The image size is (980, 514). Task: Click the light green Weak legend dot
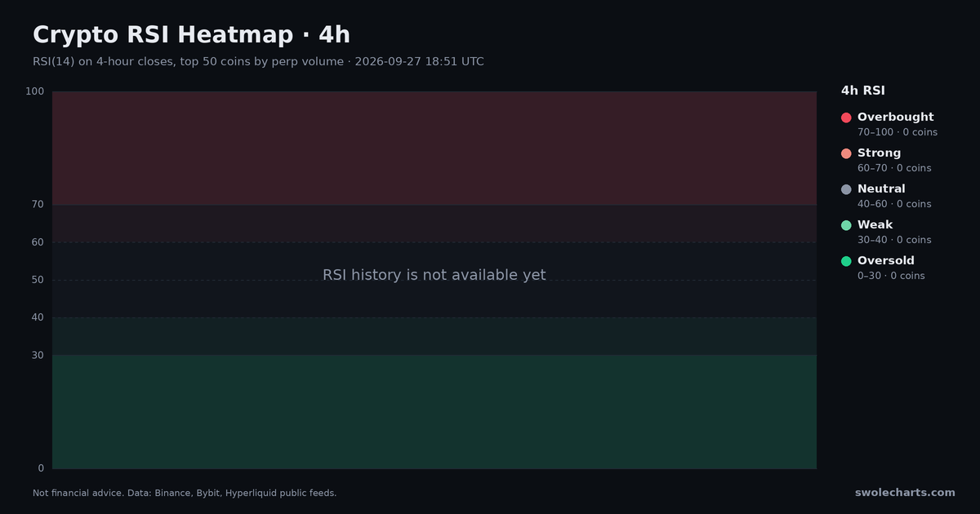[846, 225]
